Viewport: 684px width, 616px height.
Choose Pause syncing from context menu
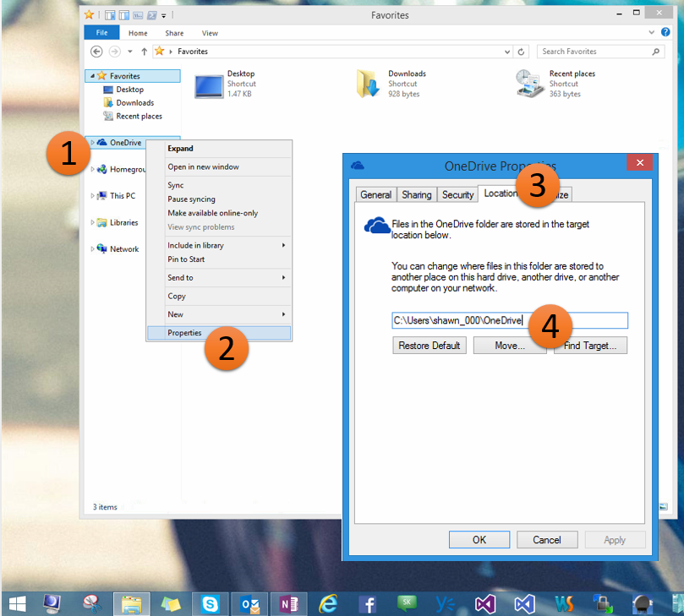[x=219, y=199]
